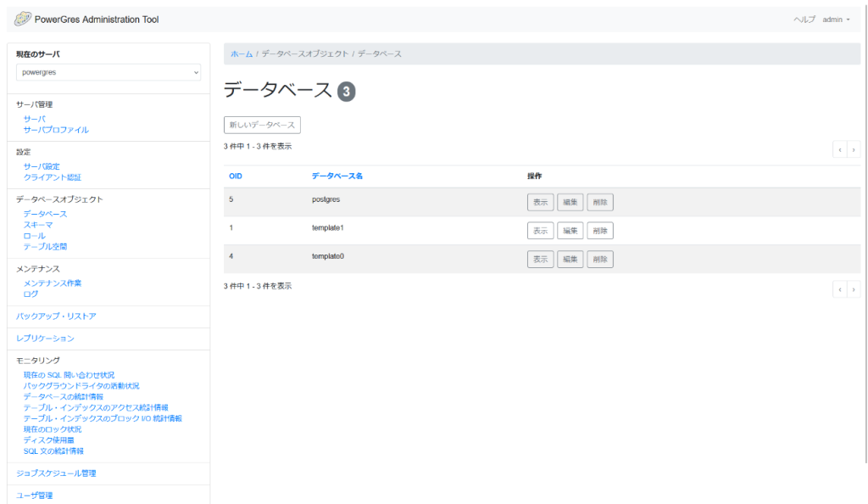
Task: Click 新しいデータベース button
Action: click(x=263, y=126)
